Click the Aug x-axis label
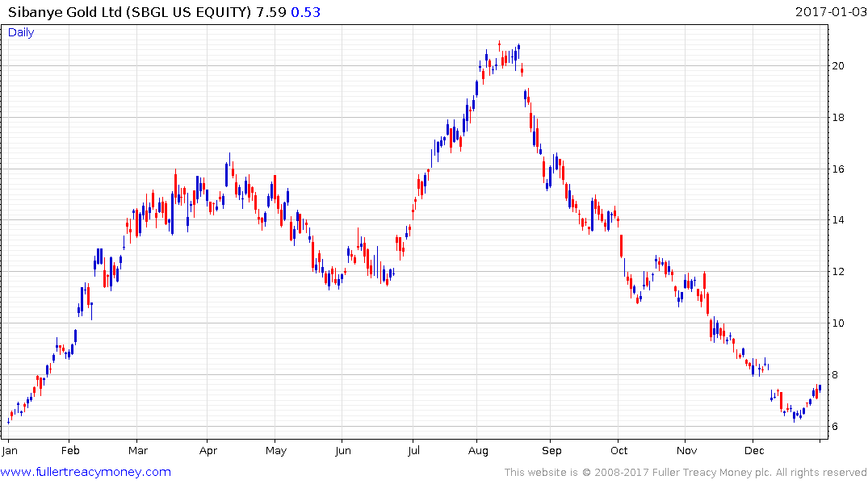 (x=478, y=451)
